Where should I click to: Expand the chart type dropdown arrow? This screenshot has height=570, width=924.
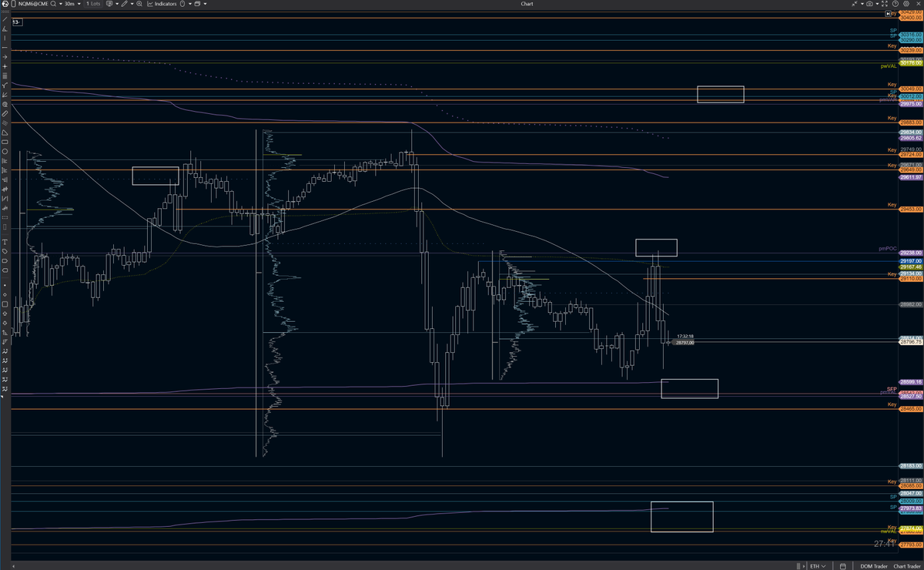coord(117,4)
